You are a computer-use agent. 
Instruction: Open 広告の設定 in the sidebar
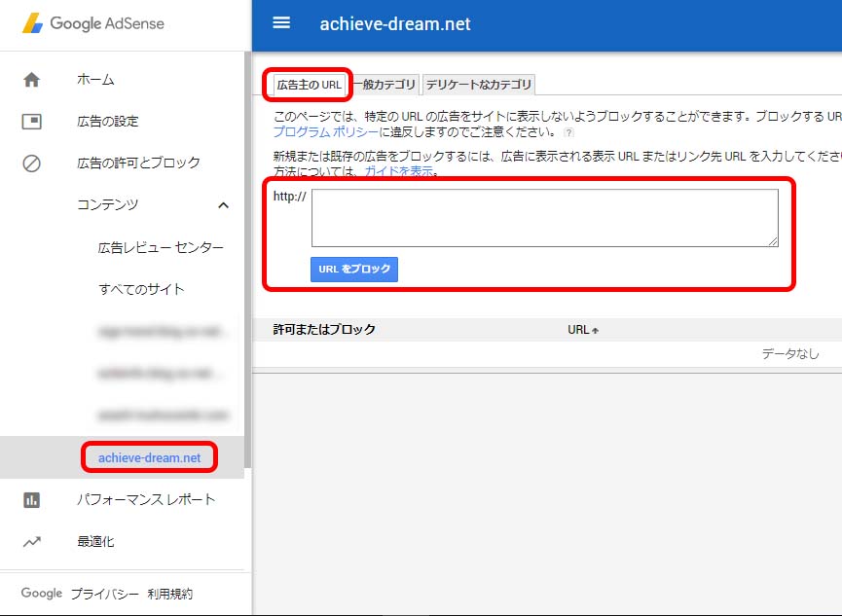pyautogui.click(x=108, y=122)
